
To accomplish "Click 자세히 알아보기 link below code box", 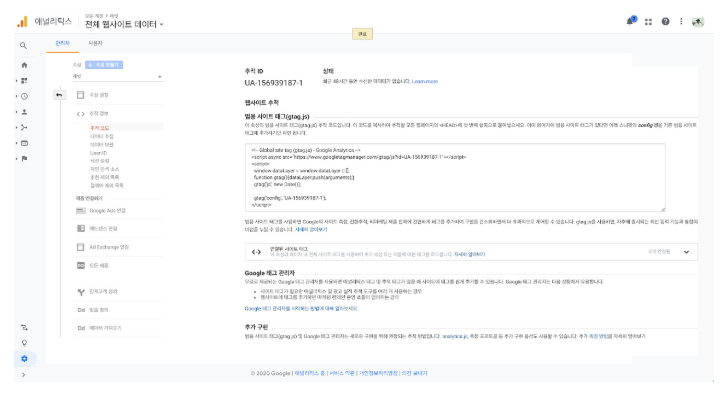I will pyautogui.click(x=311, y=230).
